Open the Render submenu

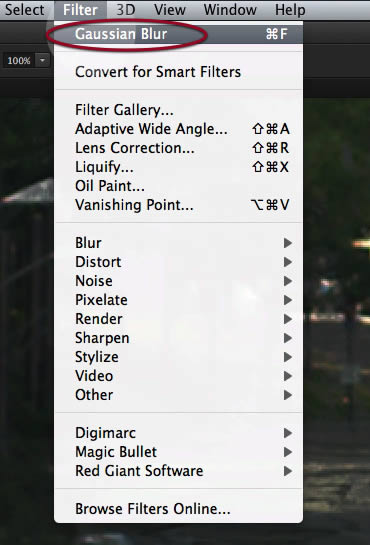click(x=179, y=319)
